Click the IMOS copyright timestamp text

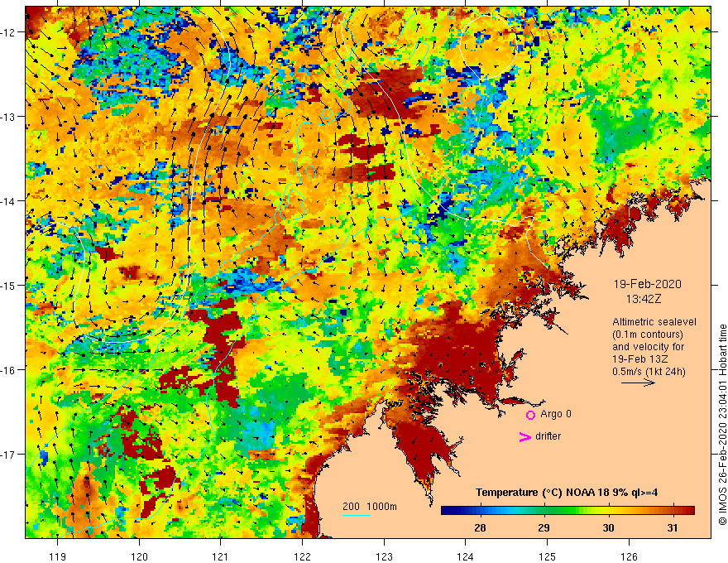point(722,425)
